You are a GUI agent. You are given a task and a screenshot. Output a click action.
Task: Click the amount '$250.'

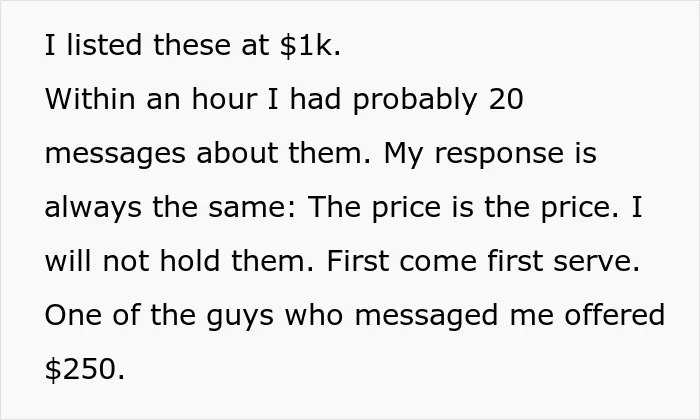point(85,370)
